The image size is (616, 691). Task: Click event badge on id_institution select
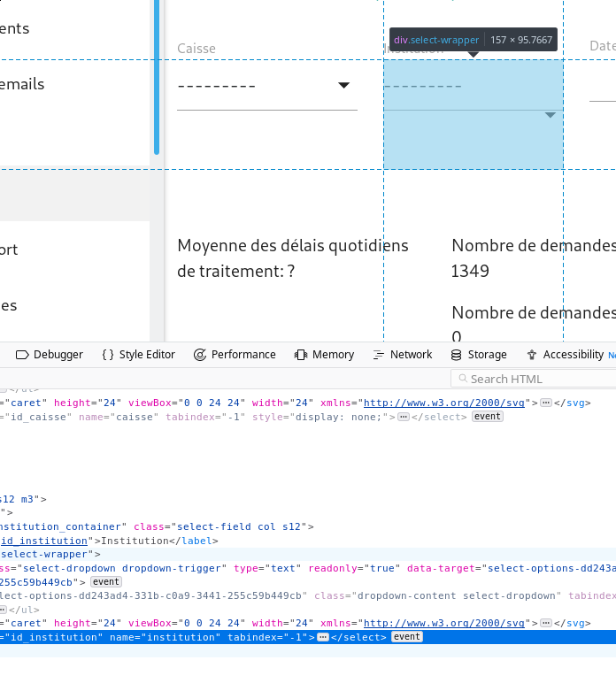click(x=406, y=637)
